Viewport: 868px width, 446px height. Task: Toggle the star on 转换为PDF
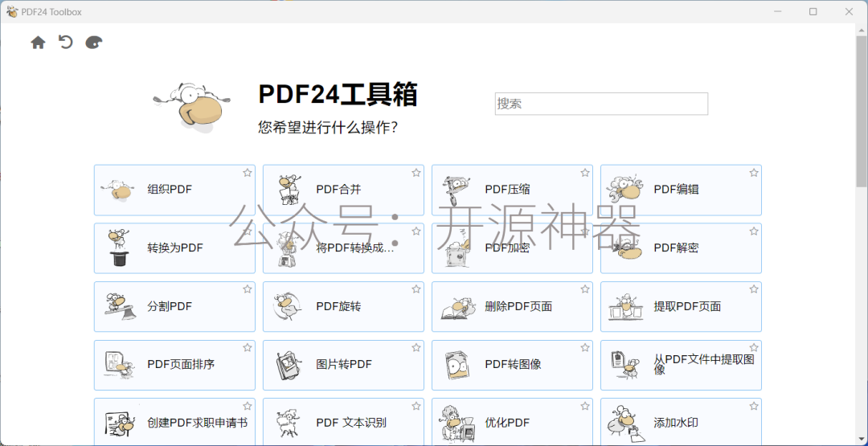[x=248, y=231]
